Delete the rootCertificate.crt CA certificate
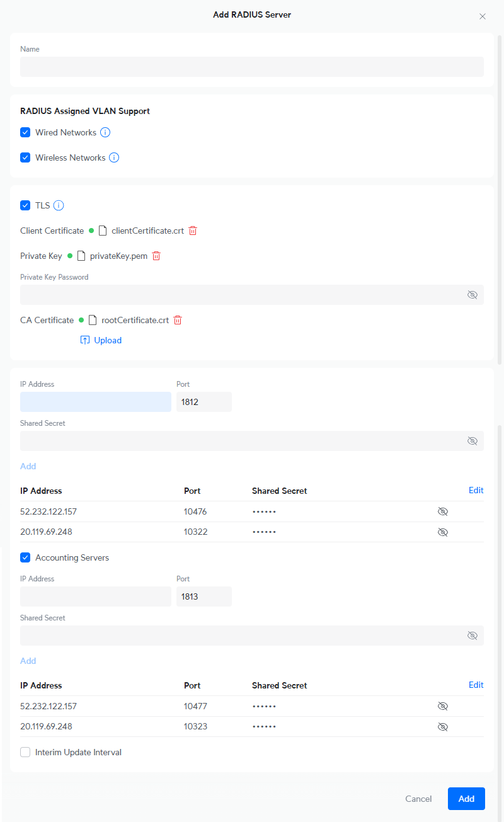 click(x=178, y=320)
